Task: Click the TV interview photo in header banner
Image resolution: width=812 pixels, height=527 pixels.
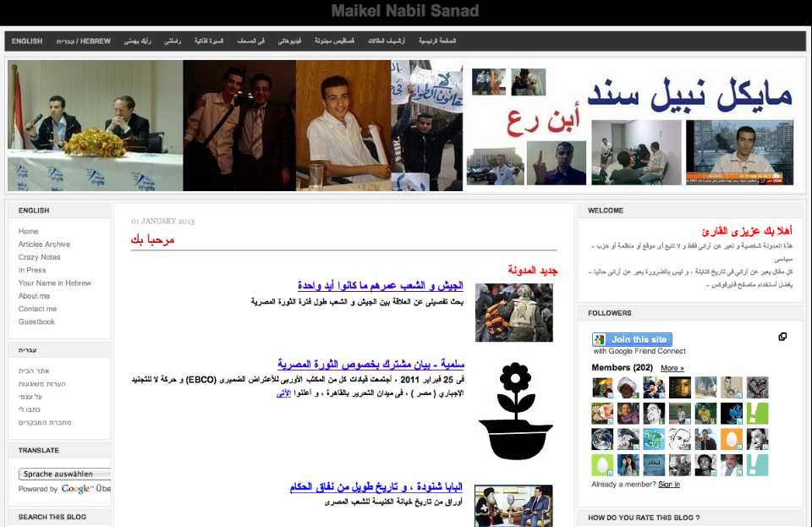Action: 739,152
